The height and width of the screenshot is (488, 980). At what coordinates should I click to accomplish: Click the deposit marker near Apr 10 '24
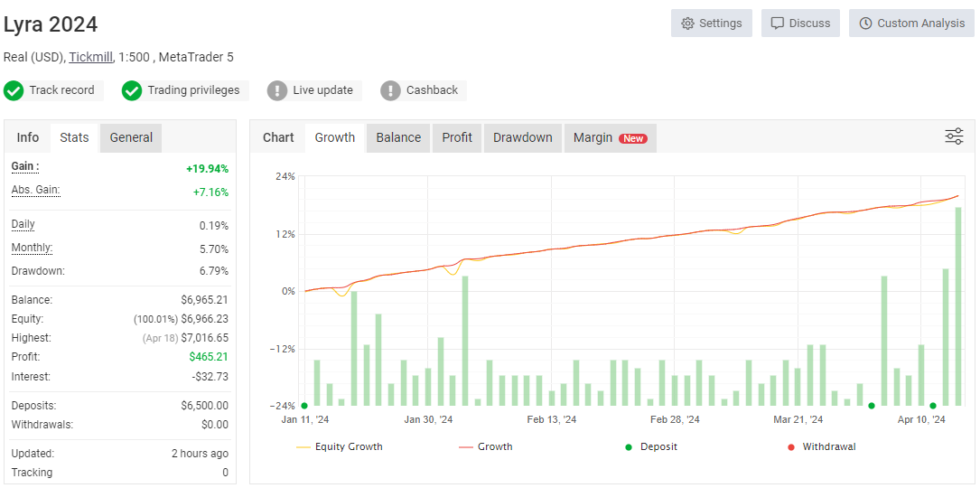coord(932,406)
